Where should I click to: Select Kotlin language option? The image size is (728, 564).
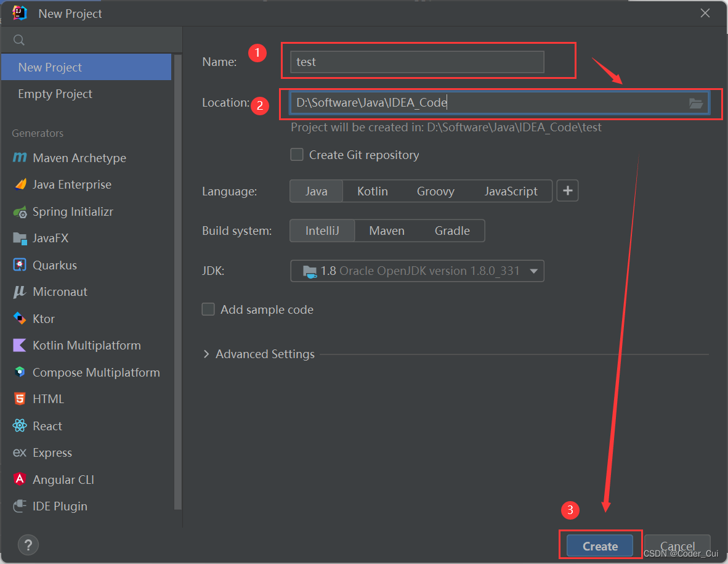point(373,192)
